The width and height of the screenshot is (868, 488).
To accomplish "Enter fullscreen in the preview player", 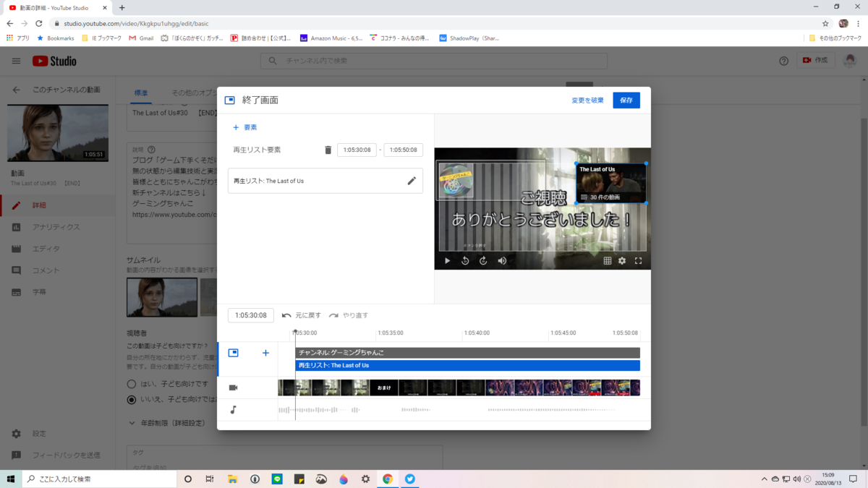I will point(638,261).
